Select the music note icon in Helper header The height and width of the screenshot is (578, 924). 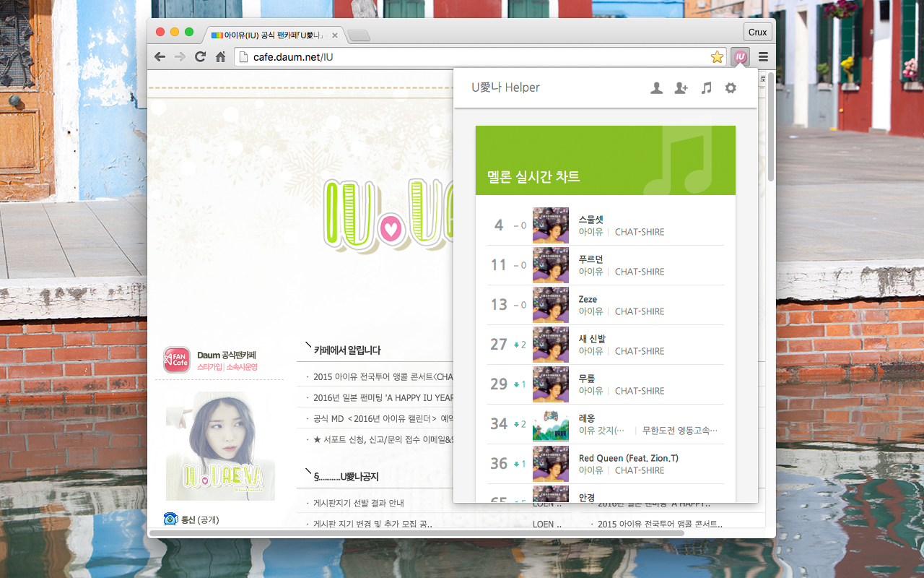pos(706,87)
